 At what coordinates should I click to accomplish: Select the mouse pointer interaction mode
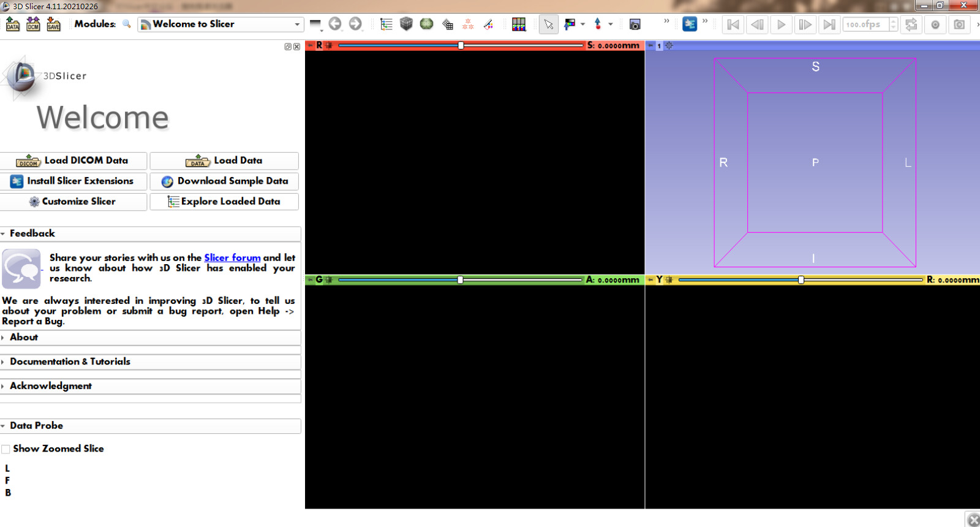coord(548,24)
